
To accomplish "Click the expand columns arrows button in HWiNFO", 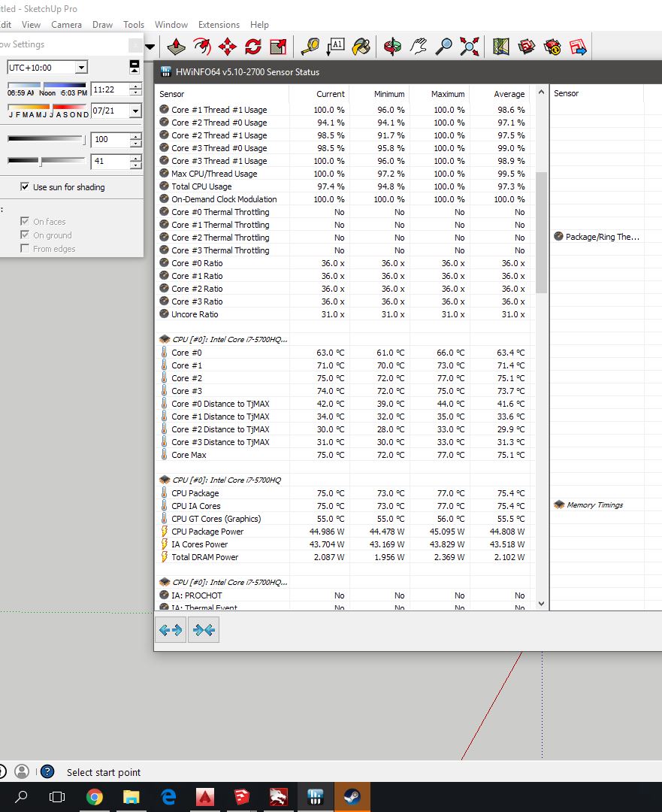I will tap(171, 630).
